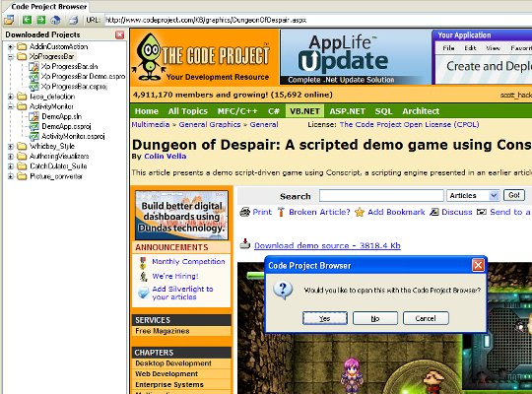Open Add Silverlight to your articles link

coord(182,293)
